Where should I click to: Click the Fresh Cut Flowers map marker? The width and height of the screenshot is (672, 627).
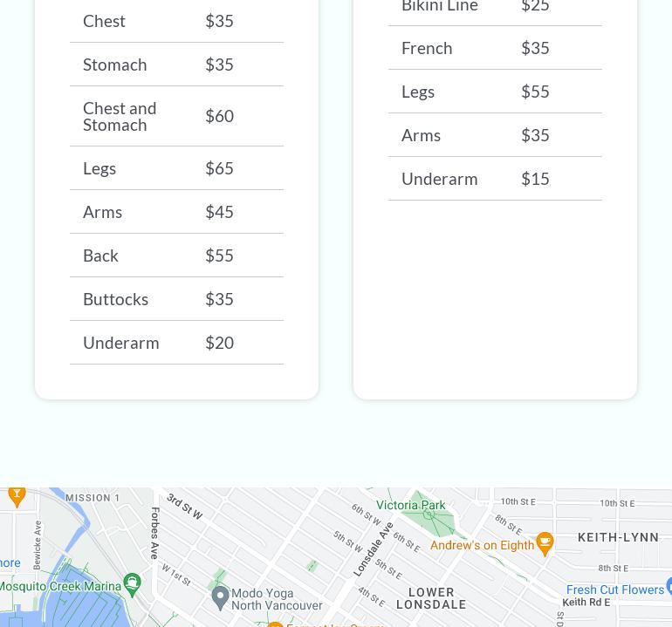tap(668, 585)
